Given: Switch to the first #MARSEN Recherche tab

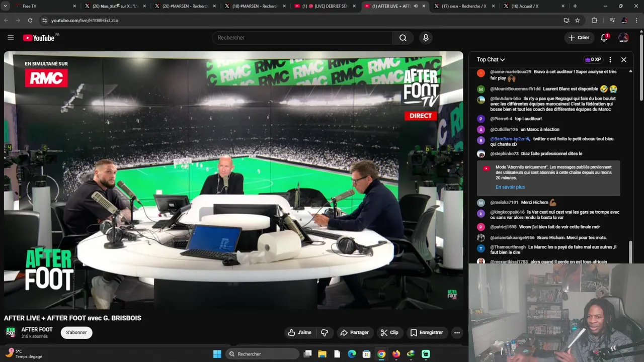Looking at the screenshot, I should click(184, 6).
